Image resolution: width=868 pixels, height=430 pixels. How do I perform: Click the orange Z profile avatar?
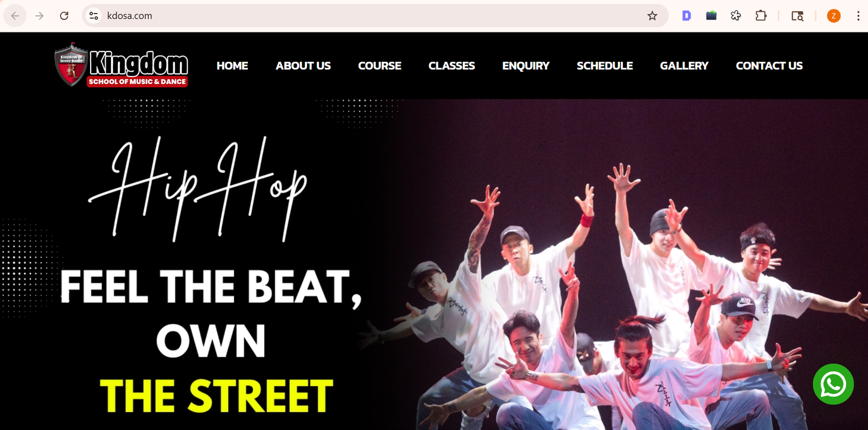pyautogui.click(x=834, y=16)
